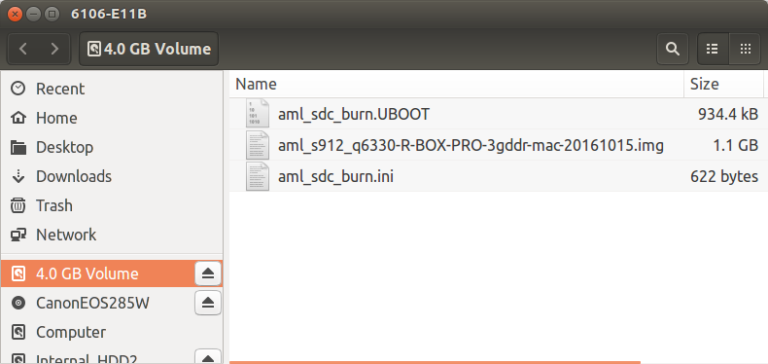Open Desktop folder in the sidebar

[x=112, y=147]
